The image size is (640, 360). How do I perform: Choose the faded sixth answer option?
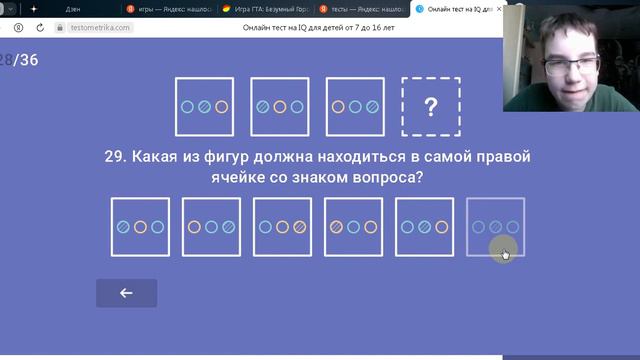[x=496, y=227]
